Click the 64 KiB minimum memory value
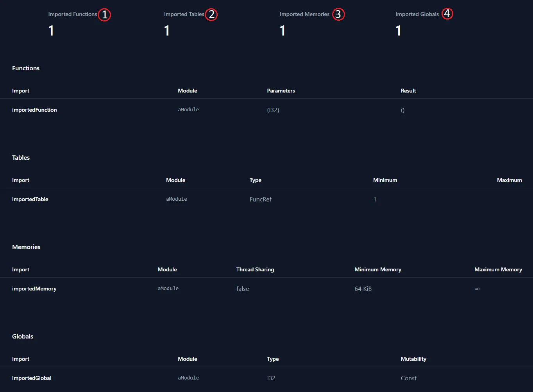 point(363,289)
